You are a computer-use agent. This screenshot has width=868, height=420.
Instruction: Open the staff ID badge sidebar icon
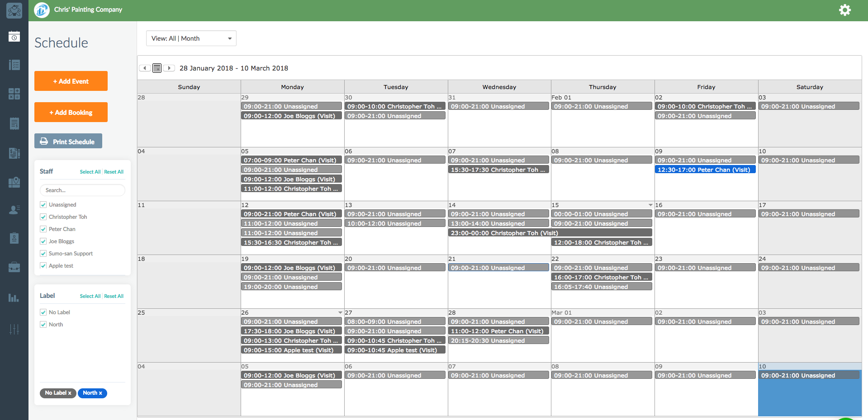[x=14, y=238]
